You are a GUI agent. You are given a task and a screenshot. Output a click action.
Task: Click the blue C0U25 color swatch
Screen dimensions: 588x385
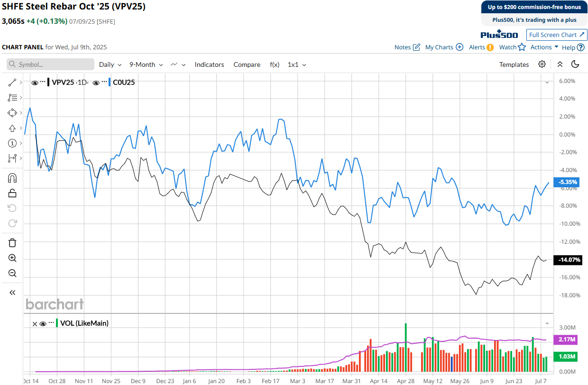pyautogui.click(x=110, y=82)
